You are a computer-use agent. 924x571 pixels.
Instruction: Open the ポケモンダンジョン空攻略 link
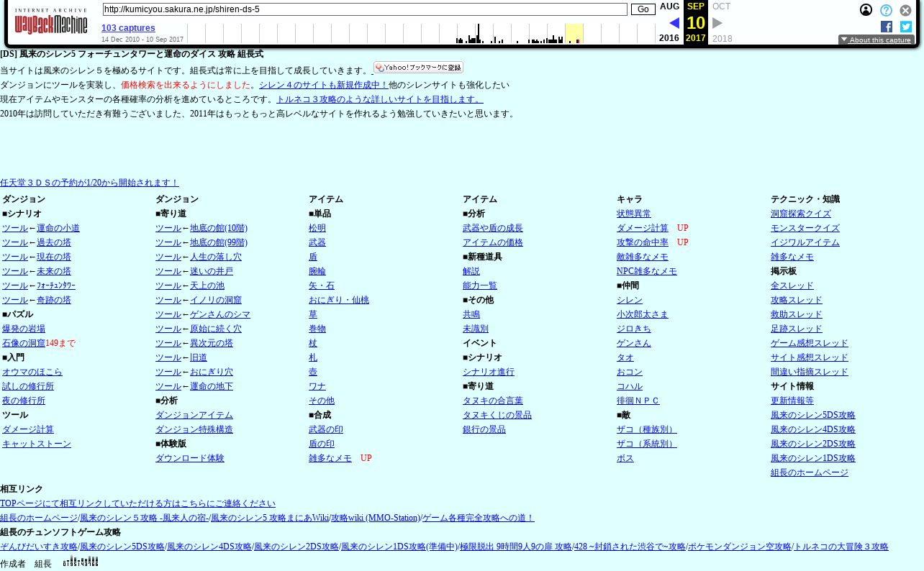click(x=740, y=547)
